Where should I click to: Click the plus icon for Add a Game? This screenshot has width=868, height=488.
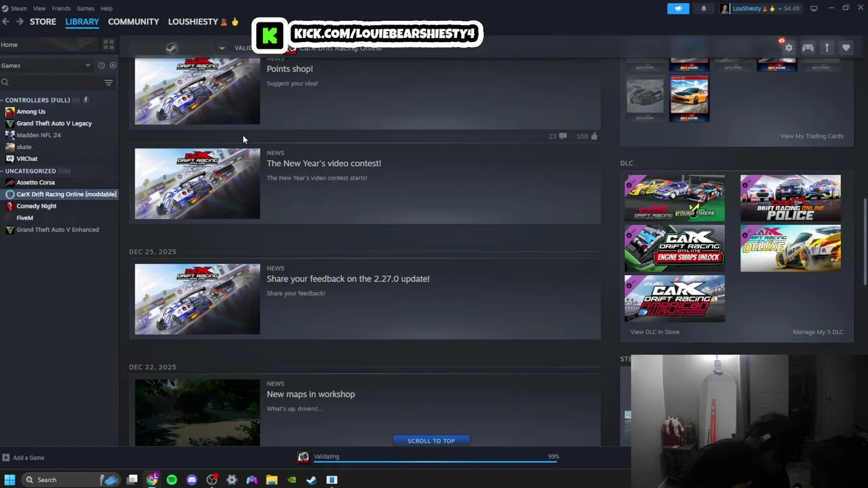pyautogui.click(x=5, y=457)
